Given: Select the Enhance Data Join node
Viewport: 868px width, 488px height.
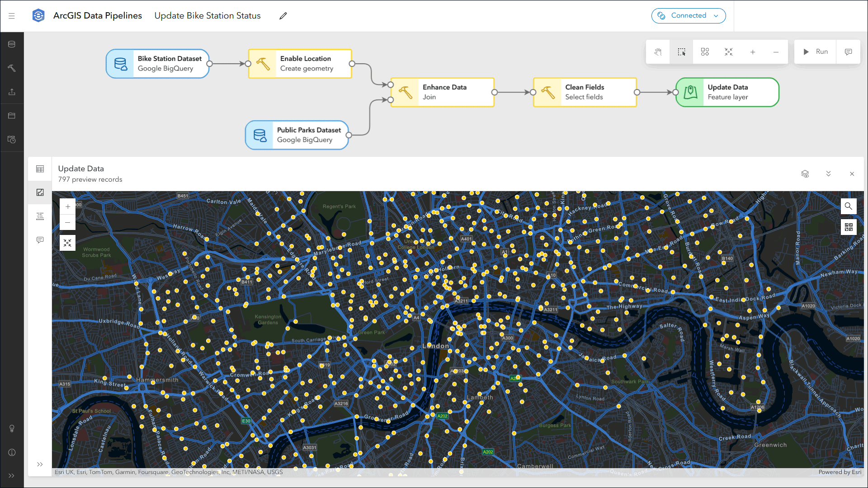Looking at the screenshot, I should point(442,92).
